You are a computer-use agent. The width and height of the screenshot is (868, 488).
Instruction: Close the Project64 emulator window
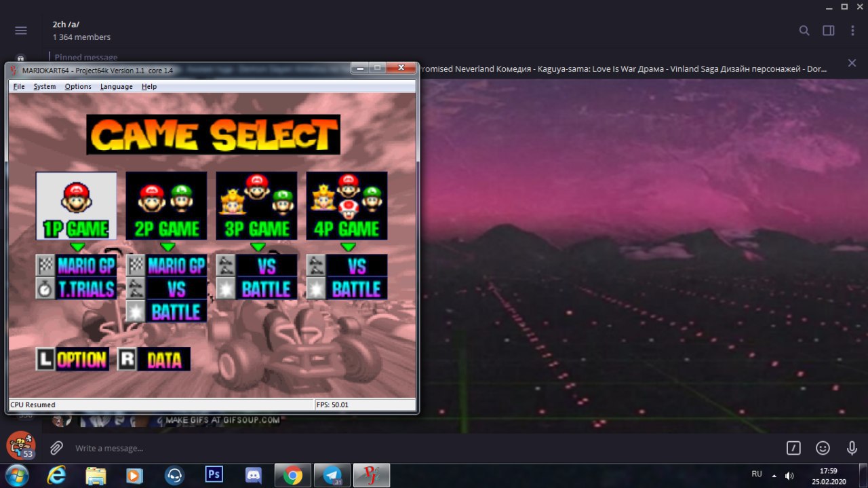pyautogui.click(x=401, y=68)
